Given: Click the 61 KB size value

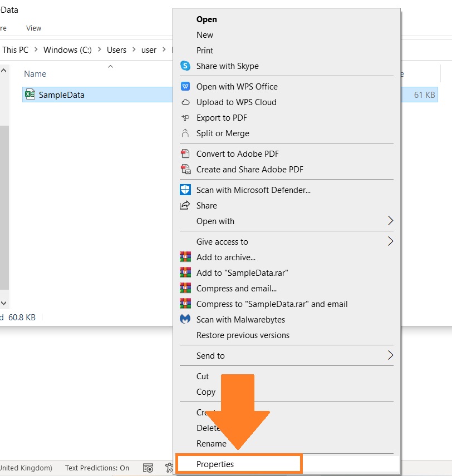Looking at the screenshot, I should point(424,95).
